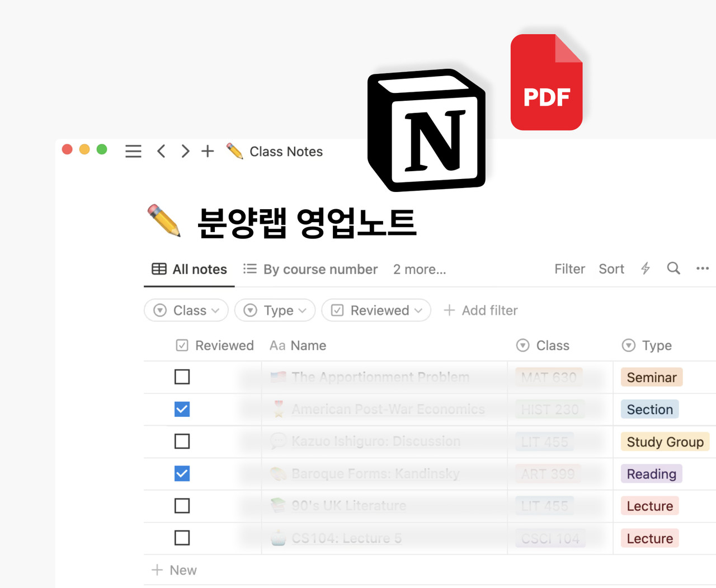Image resolution: width=716 pixels, height=588 pixels.
Task: Expand the Class filter dropdown
Action: (186, 311)
